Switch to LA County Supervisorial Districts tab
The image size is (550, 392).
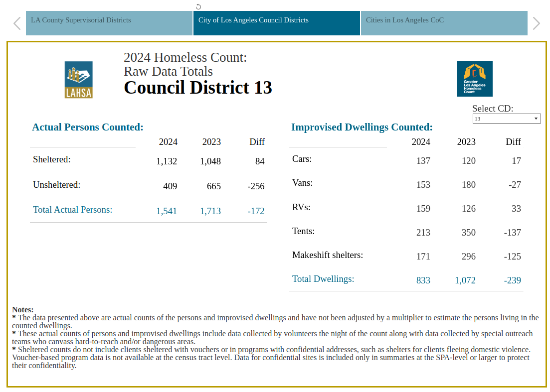click(109, 23)
